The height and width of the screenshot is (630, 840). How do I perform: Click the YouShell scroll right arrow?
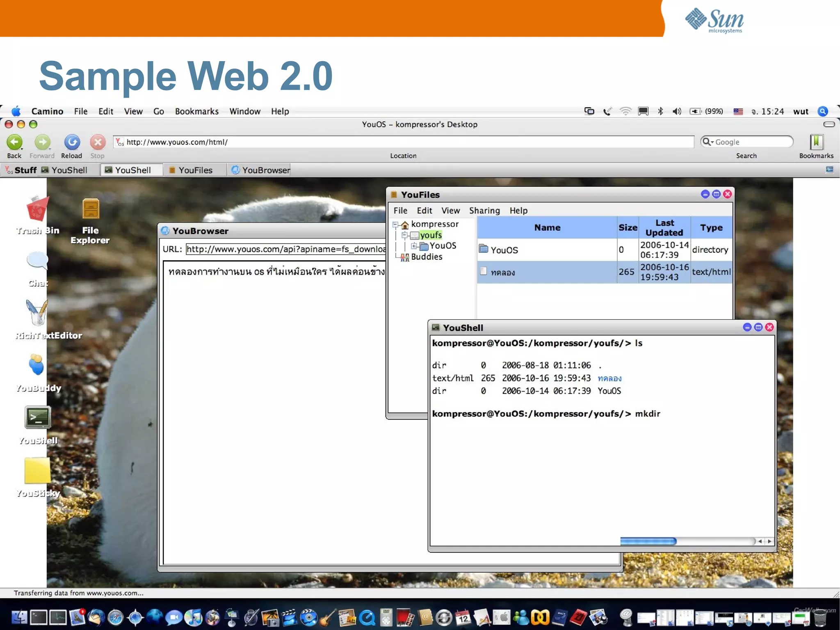tap(769, 541)
